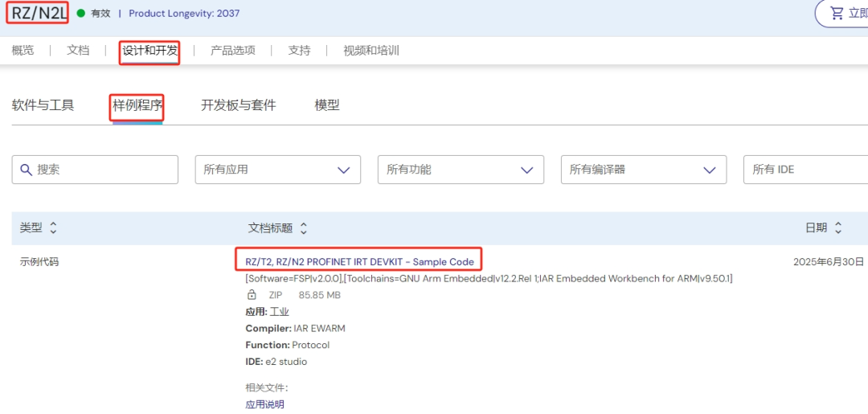This screenshot has width=868, height=414.
Task: Click the lock icon beside ZIP
Action: click(x=252, y=295)
